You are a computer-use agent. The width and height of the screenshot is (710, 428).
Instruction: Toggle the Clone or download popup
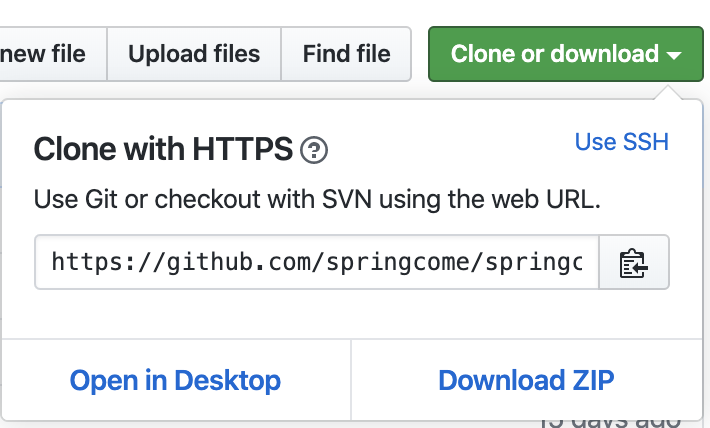[555, 54]
